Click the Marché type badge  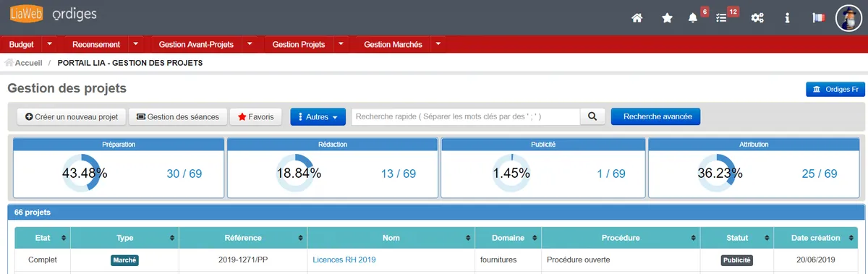[x=124, y=260]
